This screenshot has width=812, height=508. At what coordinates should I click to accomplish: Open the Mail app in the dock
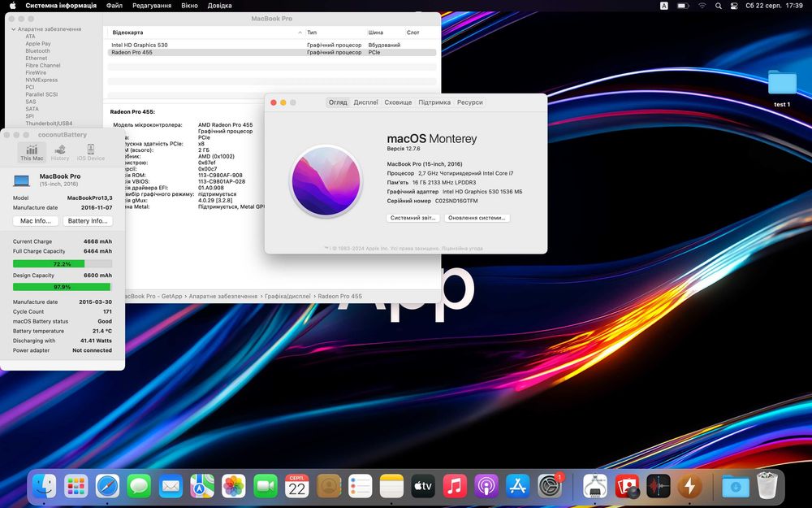[171, 486]
